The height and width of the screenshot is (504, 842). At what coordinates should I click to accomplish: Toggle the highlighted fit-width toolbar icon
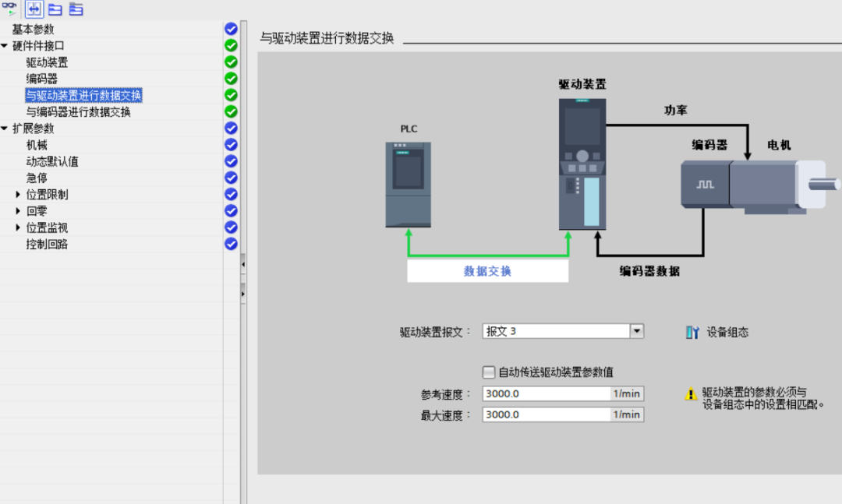[x=34, y=9]
